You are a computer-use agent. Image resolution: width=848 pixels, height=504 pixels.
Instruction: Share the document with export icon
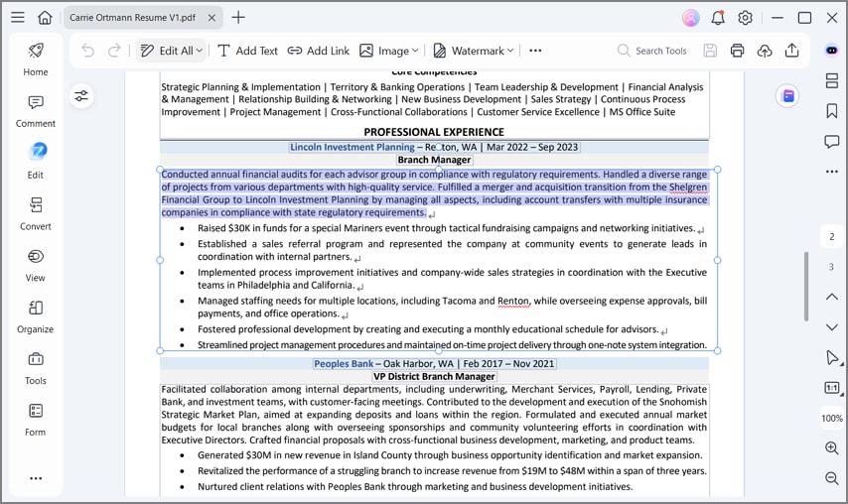(x=791, y=51)
